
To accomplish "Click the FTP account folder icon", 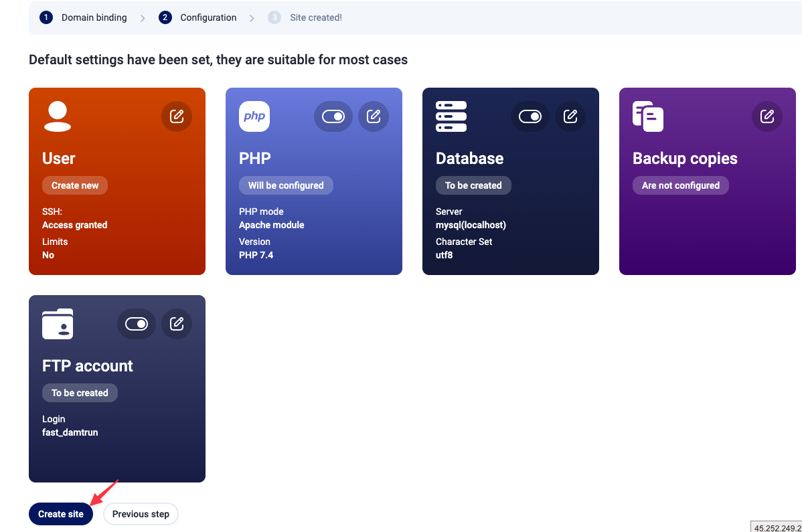I will [x=58, y=324].
